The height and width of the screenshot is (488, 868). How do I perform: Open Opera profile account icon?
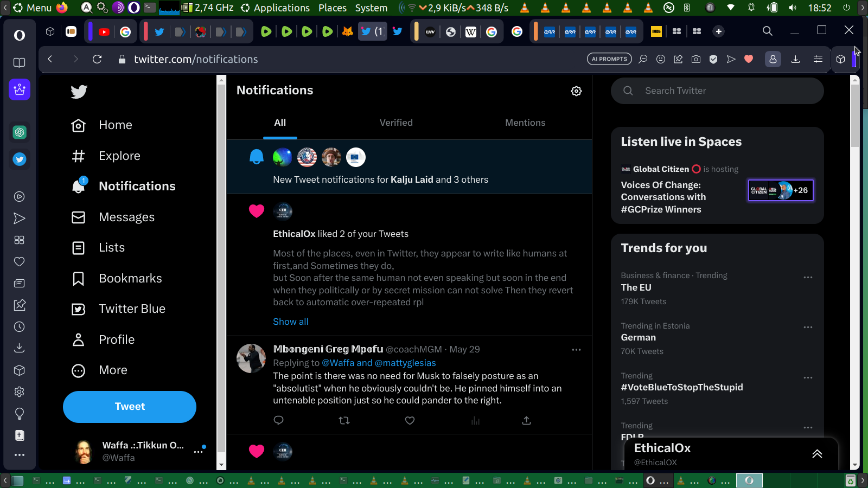click(773, 59)
